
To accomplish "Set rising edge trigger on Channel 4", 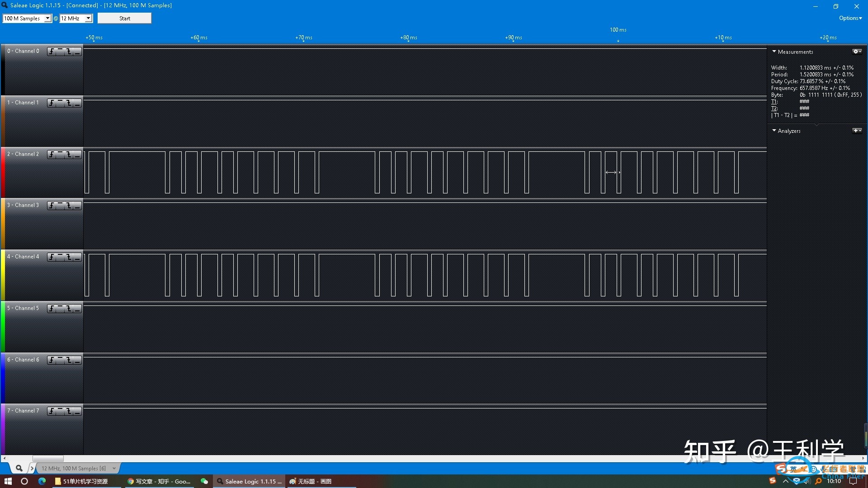I will pyautogui.click(x=52, y=257).
